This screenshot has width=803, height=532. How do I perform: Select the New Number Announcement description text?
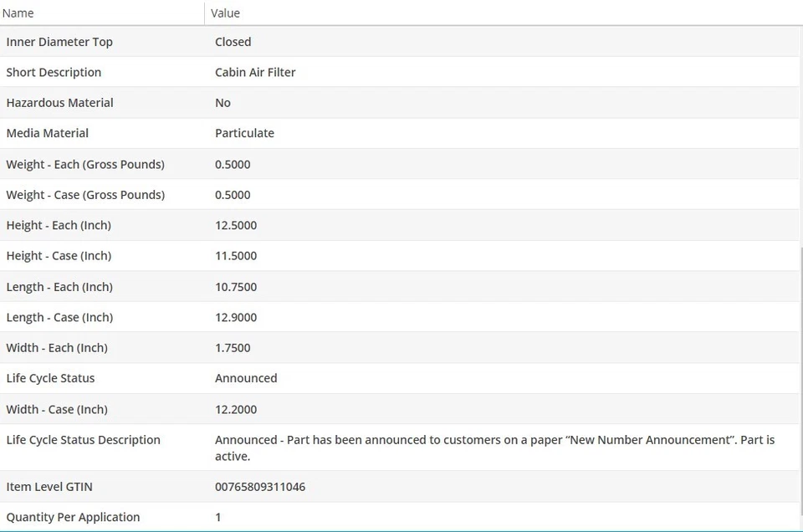coord(494,448)
